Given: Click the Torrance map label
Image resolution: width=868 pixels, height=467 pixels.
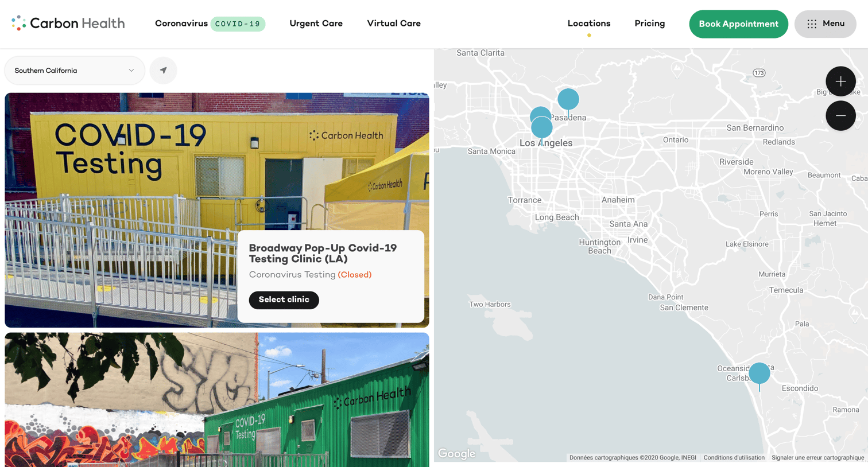Looking at the screenshot, I should click(x=524, y=200).
